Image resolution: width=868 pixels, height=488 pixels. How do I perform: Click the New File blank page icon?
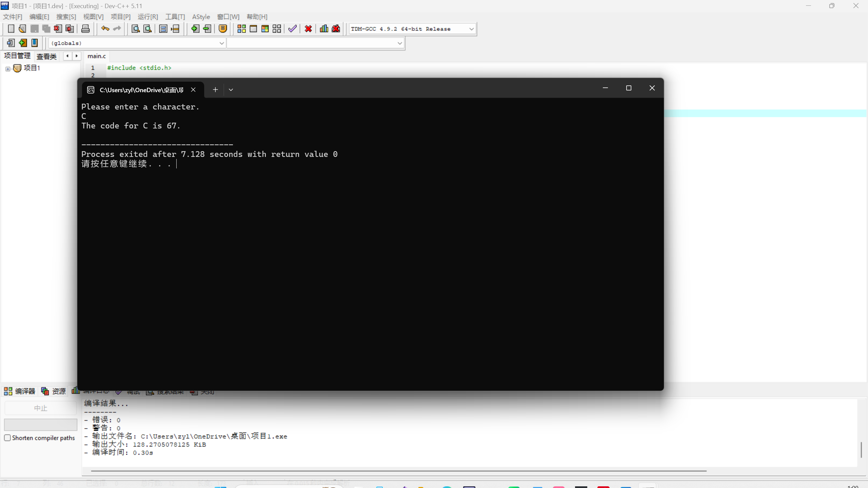(11, 29)
